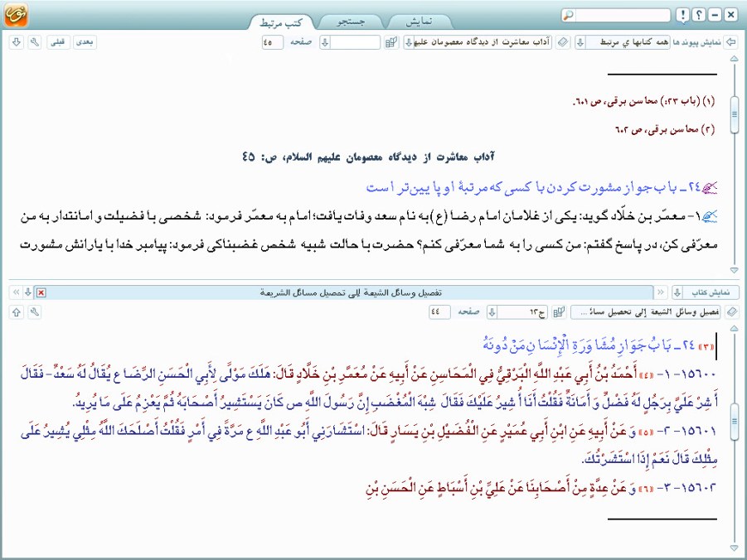
Task: Click footnote marker «٣» in the Arabic chapter heading
Action: click(706, 346)
